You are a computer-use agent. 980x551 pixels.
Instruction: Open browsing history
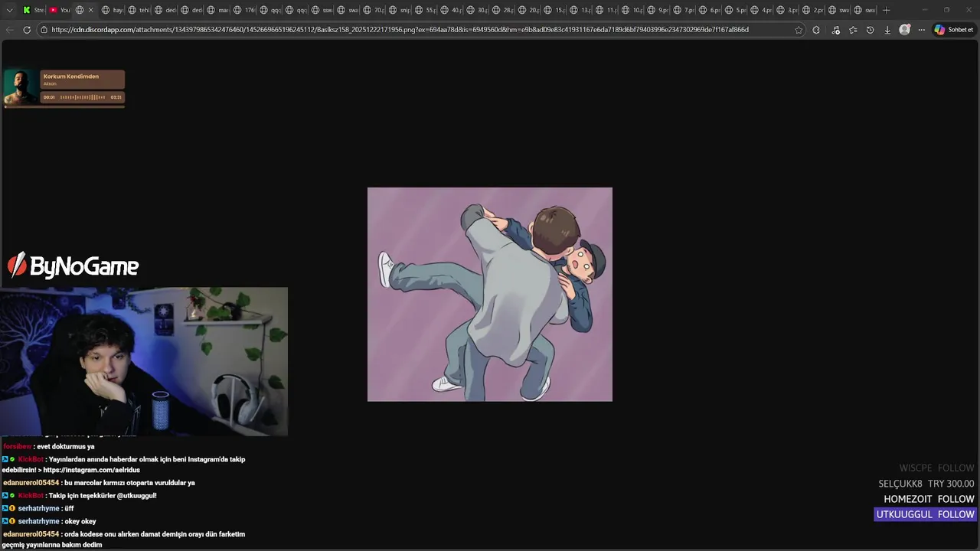[870, 30]
